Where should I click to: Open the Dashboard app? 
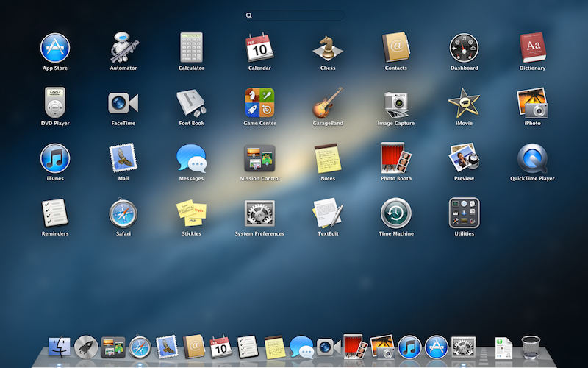pyautogui.click(x=464, y=48)
